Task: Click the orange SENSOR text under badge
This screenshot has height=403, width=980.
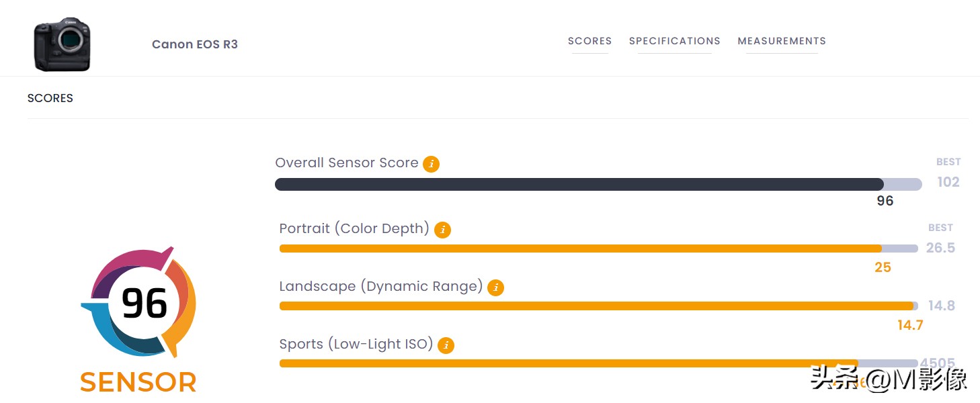Action: 138,382
